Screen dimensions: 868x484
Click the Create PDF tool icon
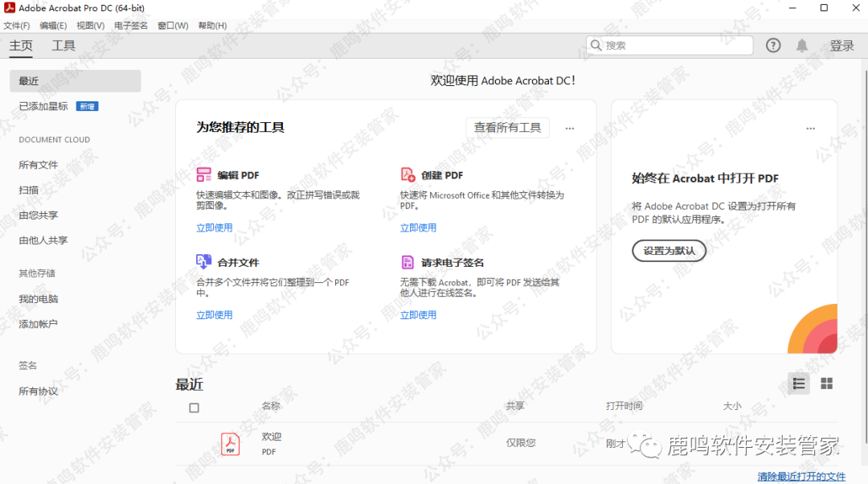coord(407,174)
